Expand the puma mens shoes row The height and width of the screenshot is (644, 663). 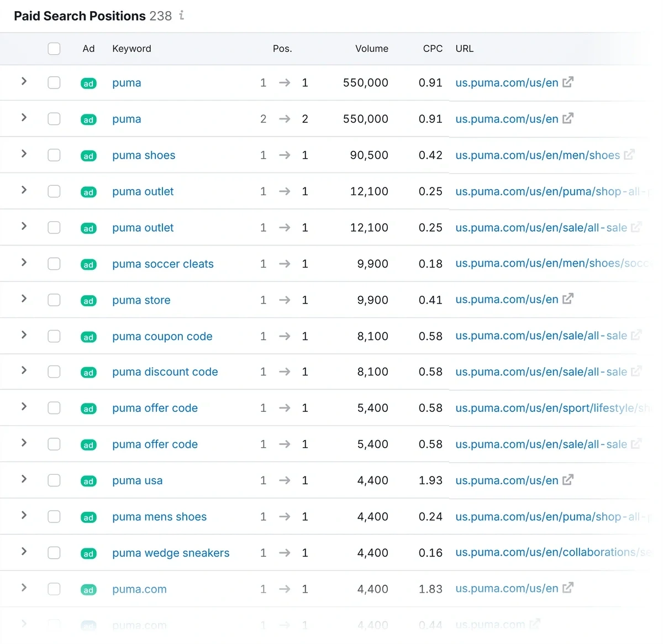point(24,515)
